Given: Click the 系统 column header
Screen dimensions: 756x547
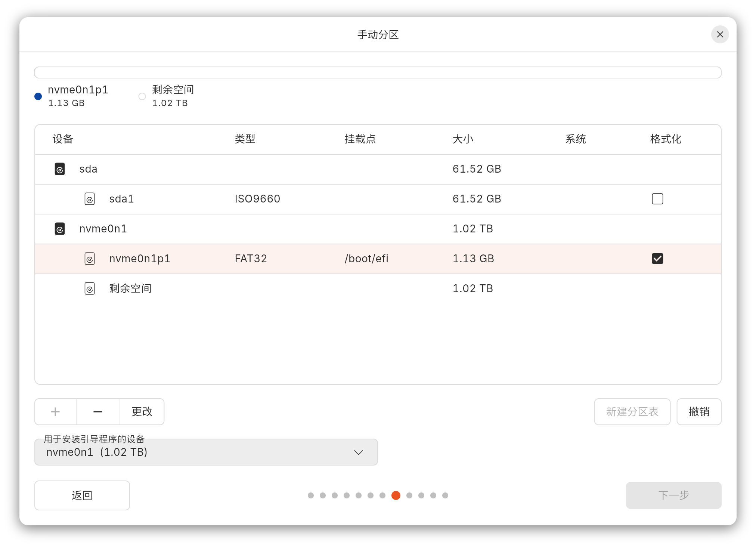Looking at the screenshot, I should tap(576, 139).
